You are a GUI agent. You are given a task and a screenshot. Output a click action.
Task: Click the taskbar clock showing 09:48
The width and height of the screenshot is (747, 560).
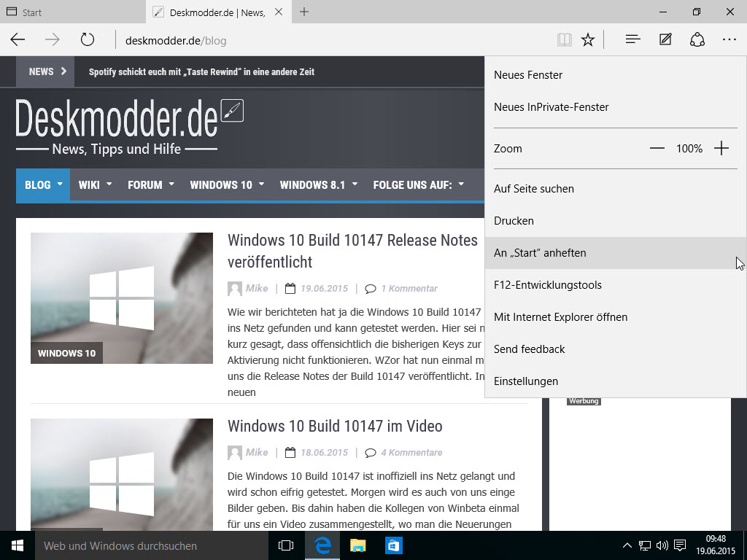point(716,545)
